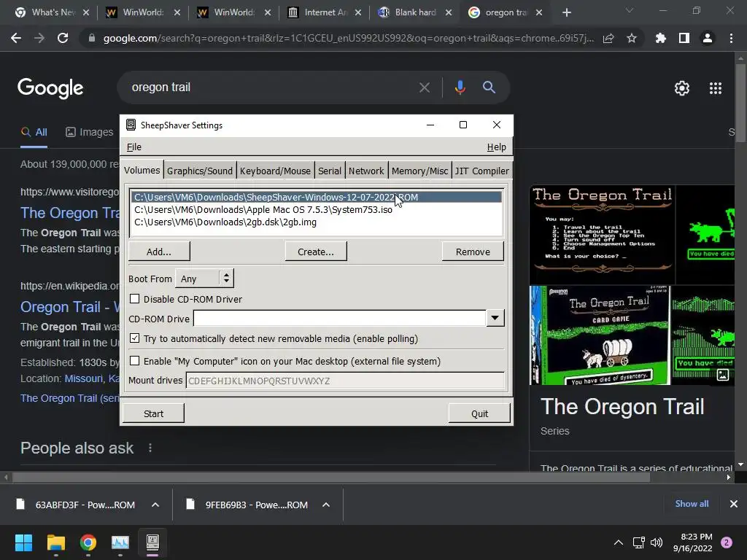Viewport: 747px width, 560px height.
Task: Switch to Chrome taskbar icon
Action: point(88,542)
